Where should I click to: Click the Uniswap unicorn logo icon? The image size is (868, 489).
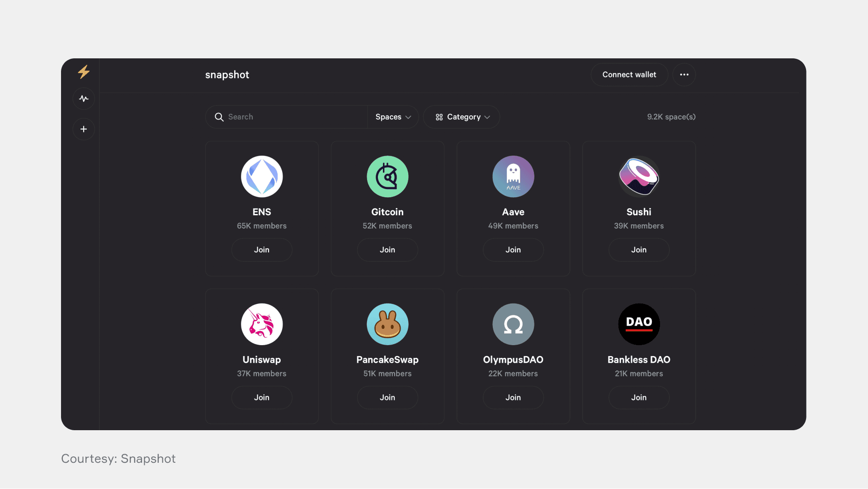coord(261,324)
